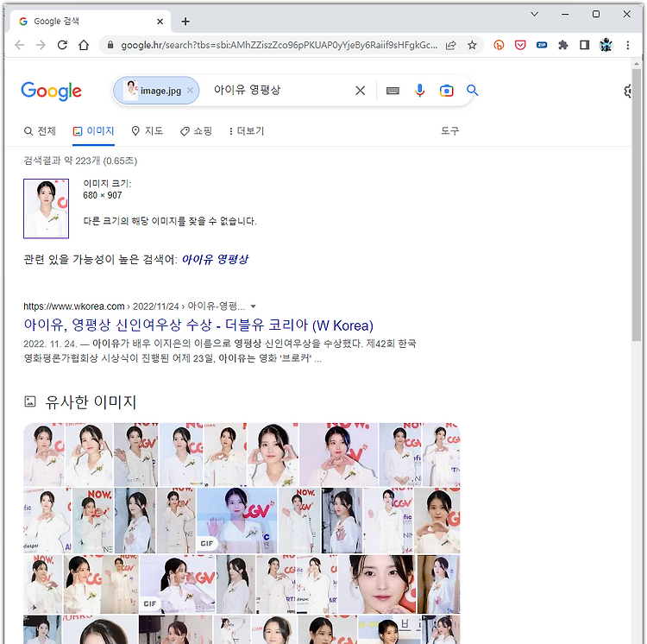Image resolution: width=647 pixels, height=644 pixels.
Task: Switch to the 전체 results tab
Action: click(40, 131)
